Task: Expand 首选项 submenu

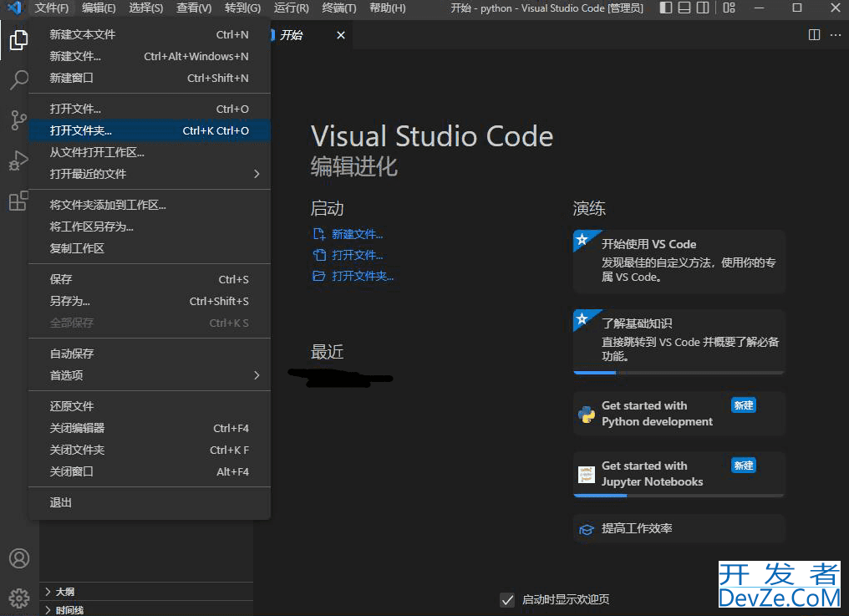Action: (x=150, y=375)
